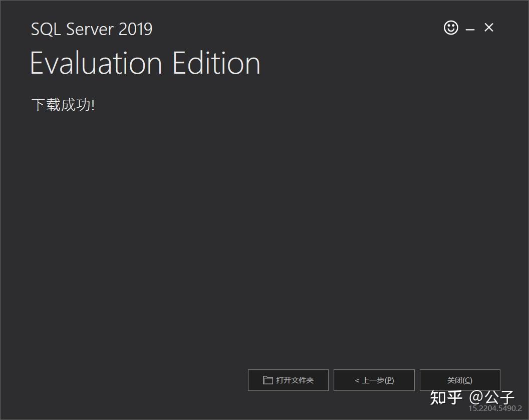Image resolution: width=529 pixels, height=420 pixels.
Task: Click the < 上一步(P) navigation button
Action: pos(374,380)
